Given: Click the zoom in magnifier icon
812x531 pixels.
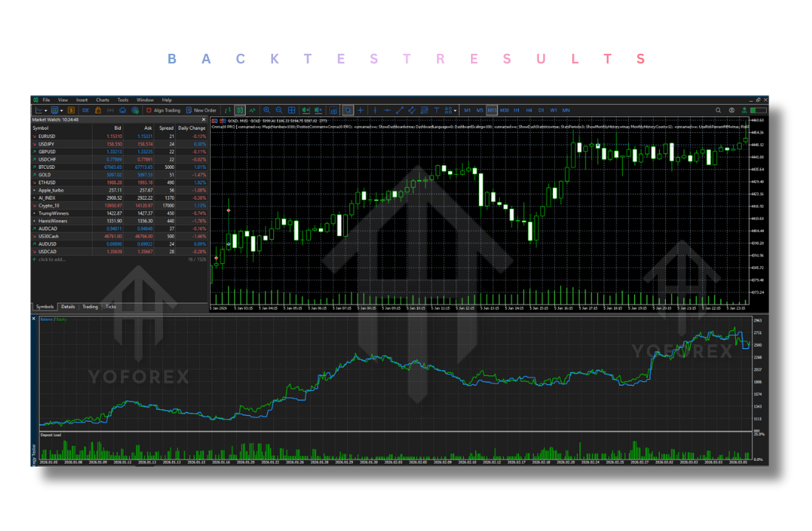Looking at the screenshot, I should coord(266,111).
